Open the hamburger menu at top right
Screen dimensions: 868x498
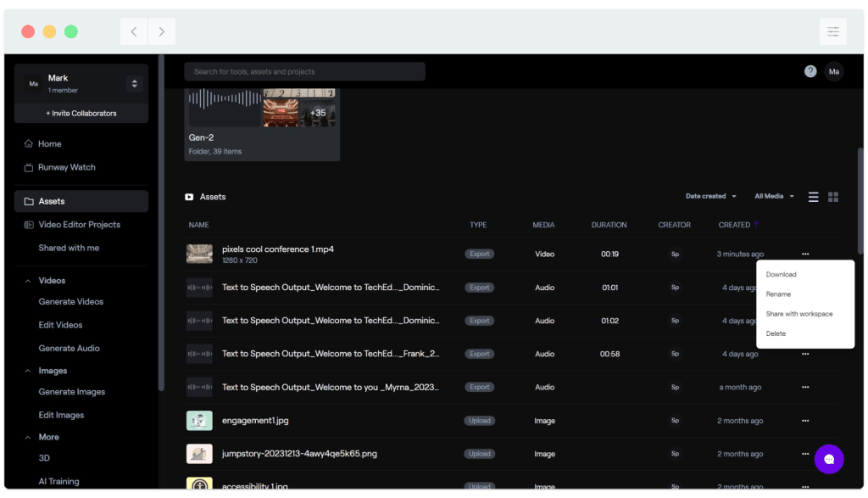(833, 31)
